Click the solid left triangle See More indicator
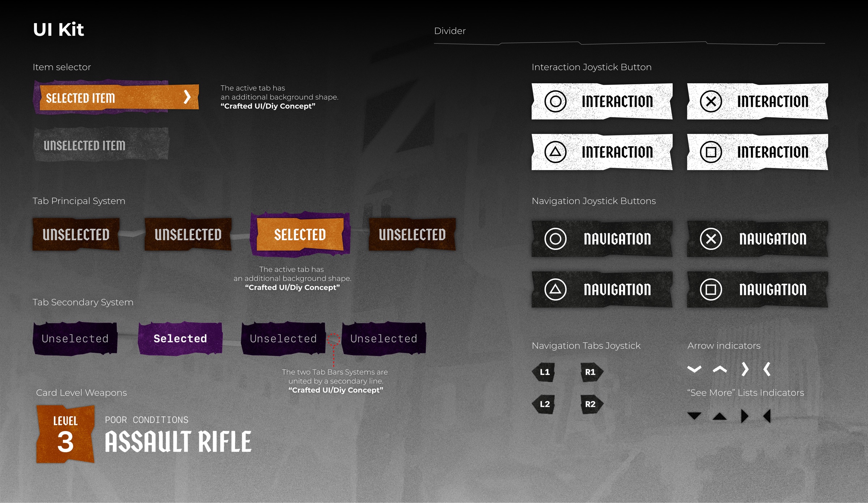 click(767, 416)
